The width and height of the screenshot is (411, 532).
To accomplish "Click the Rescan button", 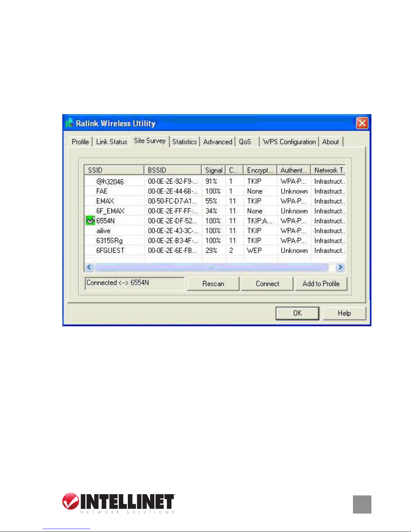I will tap(213, 284).
